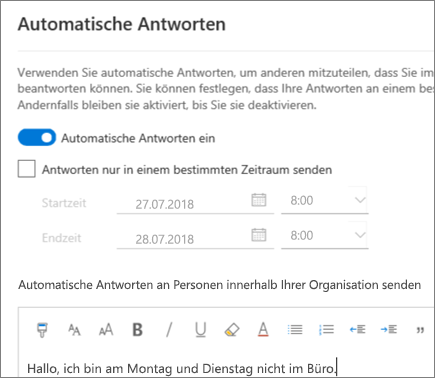Toggle underline formatting
The height and width of the screenshot is (378, 435).
[200, 330]
